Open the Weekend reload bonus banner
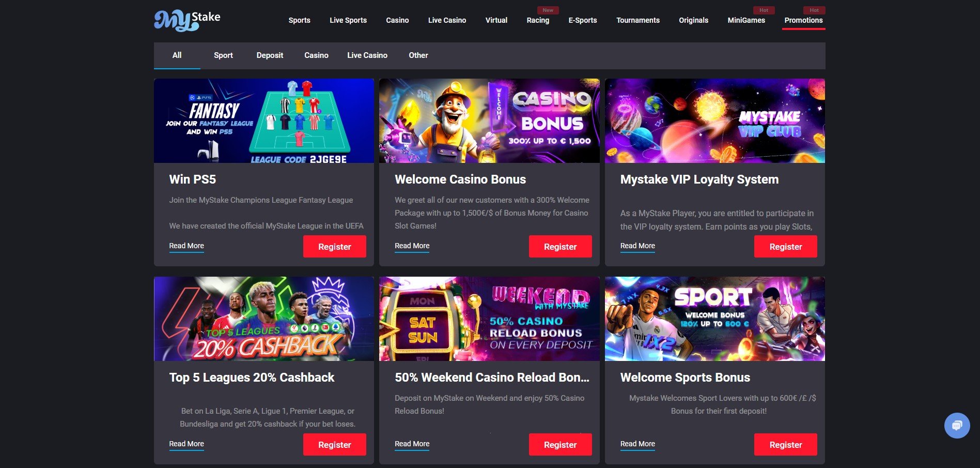 [489, 319]
